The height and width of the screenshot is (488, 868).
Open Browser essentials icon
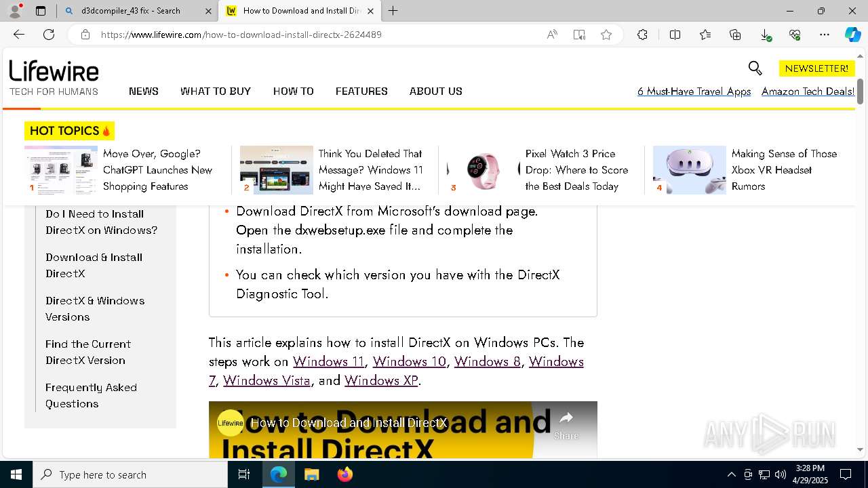click(795, 35)
